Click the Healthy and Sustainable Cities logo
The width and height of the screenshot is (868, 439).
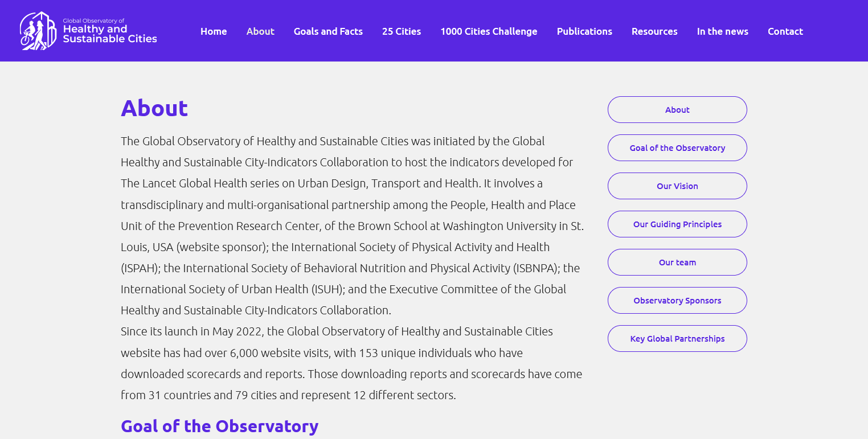click(88, 31)
